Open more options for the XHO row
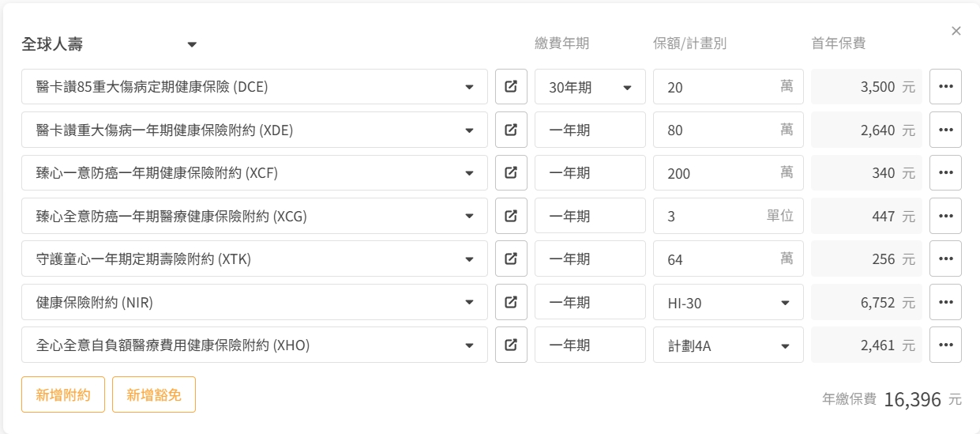This screenshot has height=434, width=980. pos(945,345)
